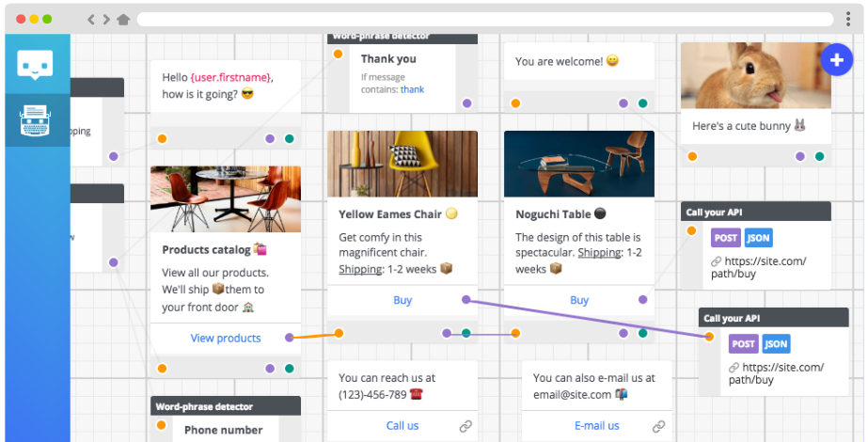Click POST tag in lower Call your API block
The image size is (868, 442).
pos(744,344)
